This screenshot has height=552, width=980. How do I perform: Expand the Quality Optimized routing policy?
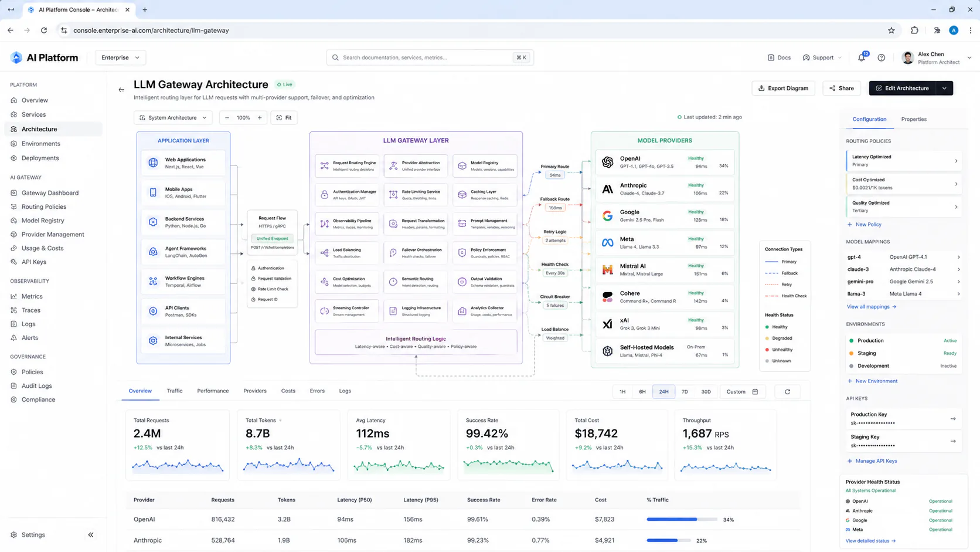coord(903,206)
